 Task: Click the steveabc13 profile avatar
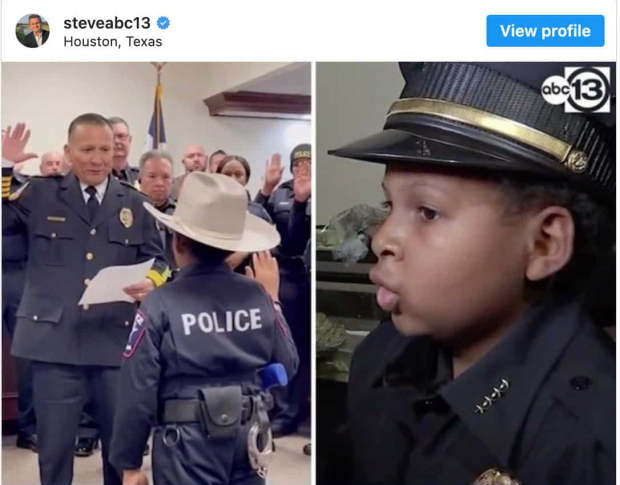tap(32, 30)
